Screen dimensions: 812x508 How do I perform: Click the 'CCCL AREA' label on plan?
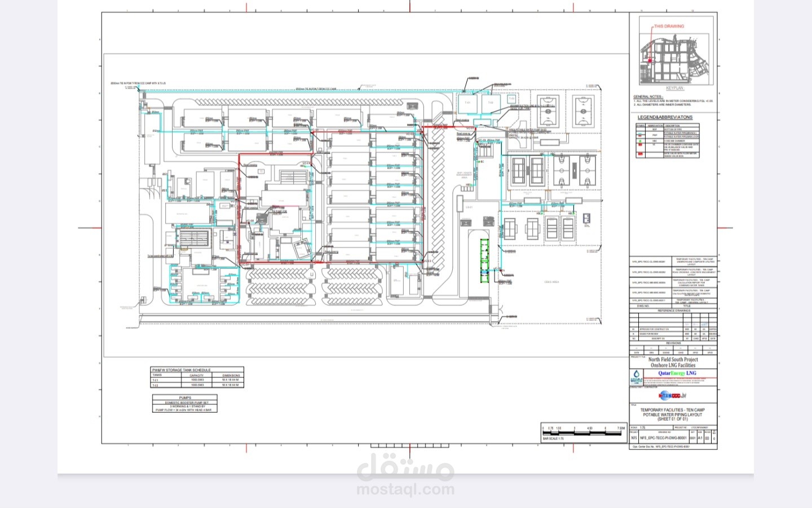coord(551,282)
